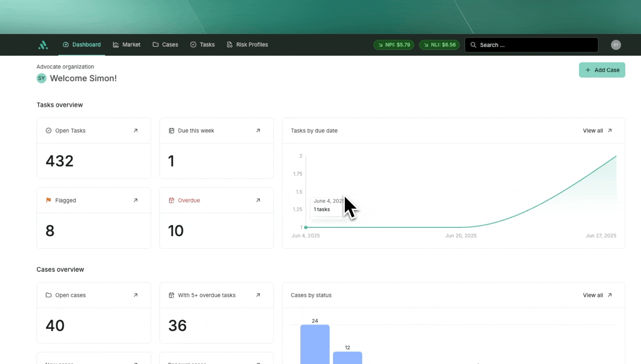View all tasks by due date
641x364 pixels.
(597, 130)
